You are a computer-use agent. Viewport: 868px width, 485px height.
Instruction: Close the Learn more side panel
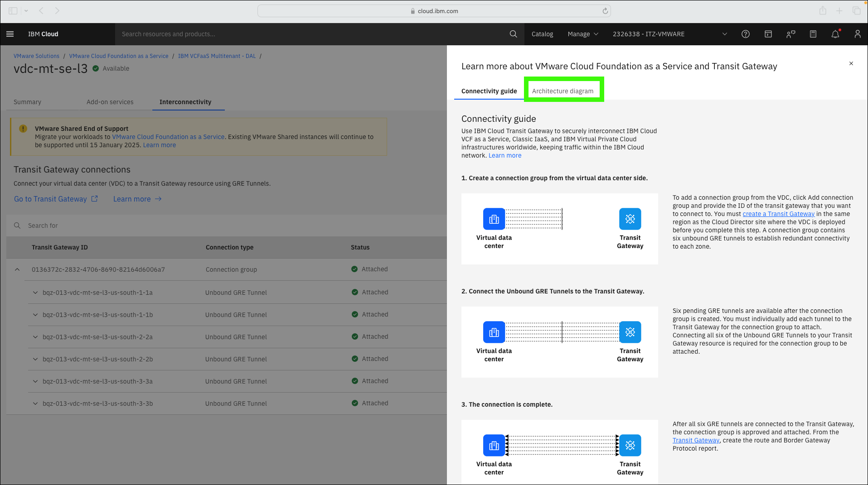click(851, 63)
